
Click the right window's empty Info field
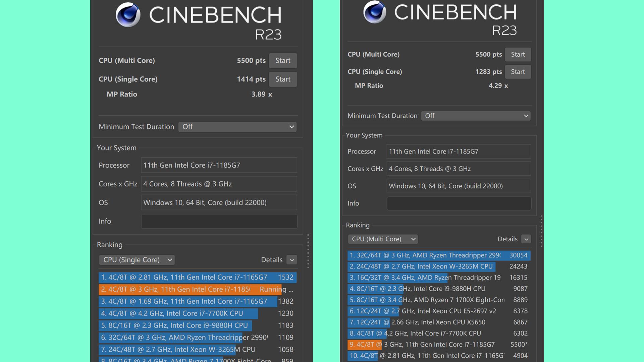point(459,203)
